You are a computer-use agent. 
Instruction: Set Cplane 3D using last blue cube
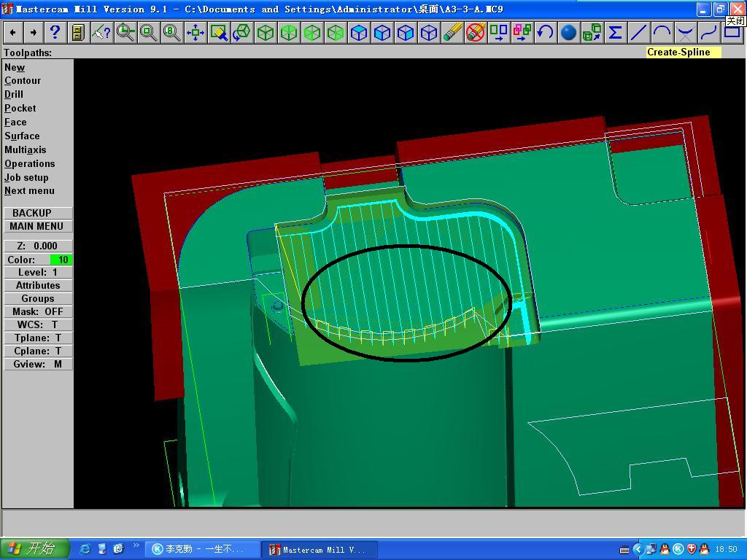pos(429,32)
